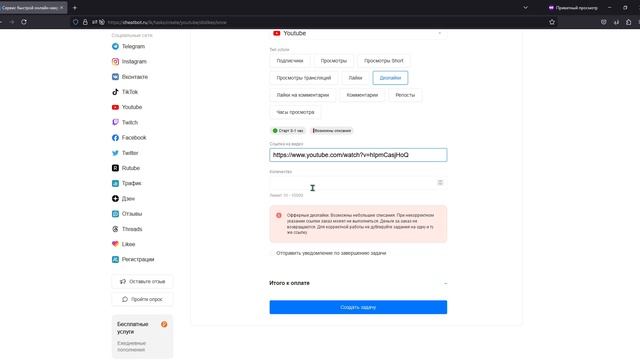Click the browser address bar URL

(167, 22)
